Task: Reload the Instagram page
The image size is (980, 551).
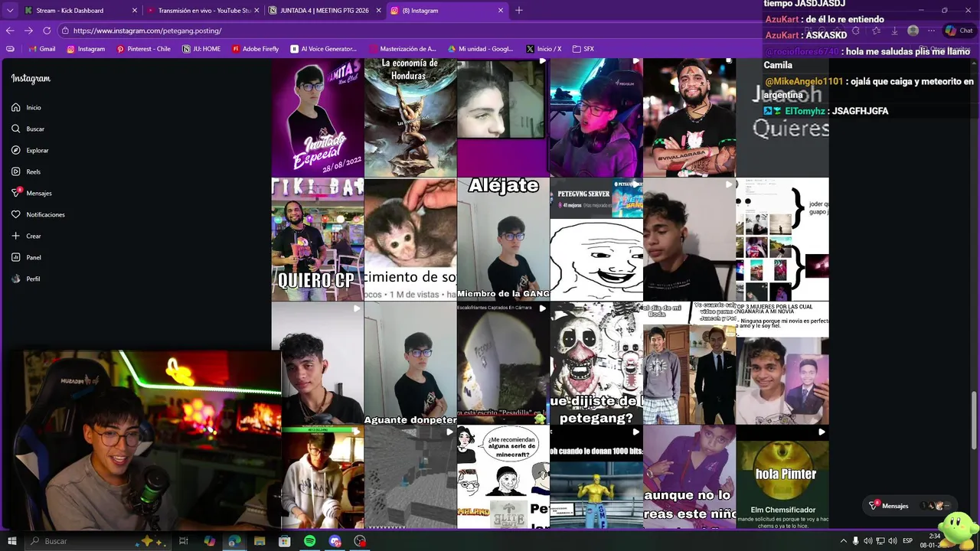Action: [47, 31]
